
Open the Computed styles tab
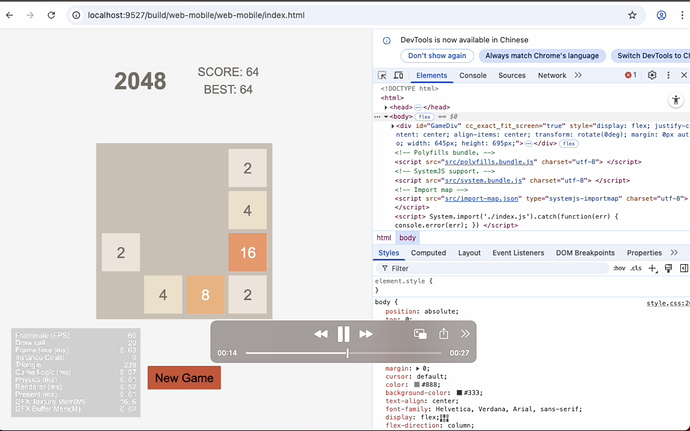point(428,253)
